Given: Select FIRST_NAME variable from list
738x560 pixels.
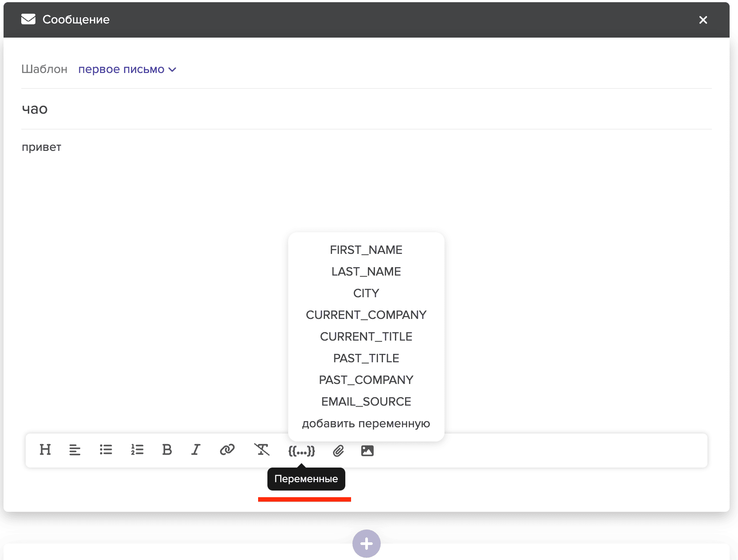Looking at the screenshot, I should (366, 250).
